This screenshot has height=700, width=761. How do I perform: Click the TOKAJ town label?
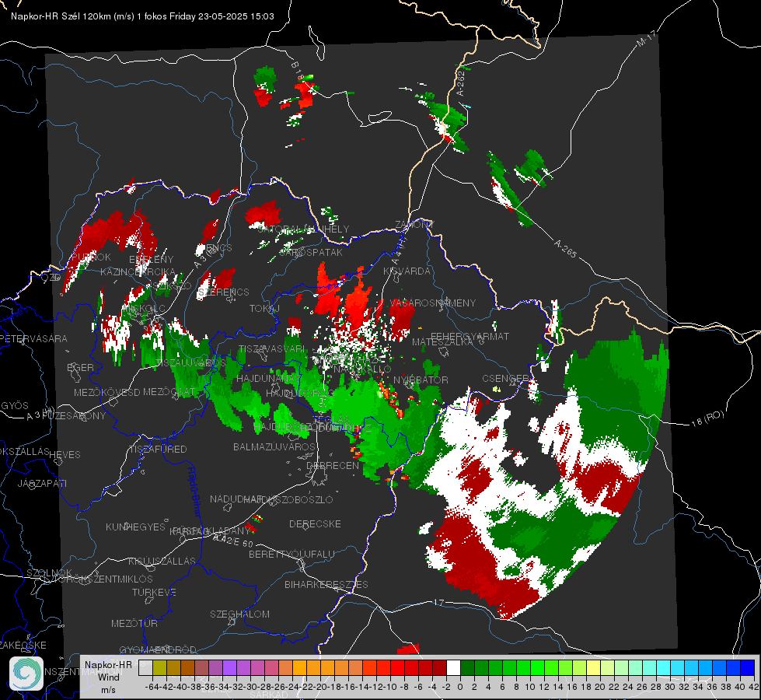tap(264, 309)
